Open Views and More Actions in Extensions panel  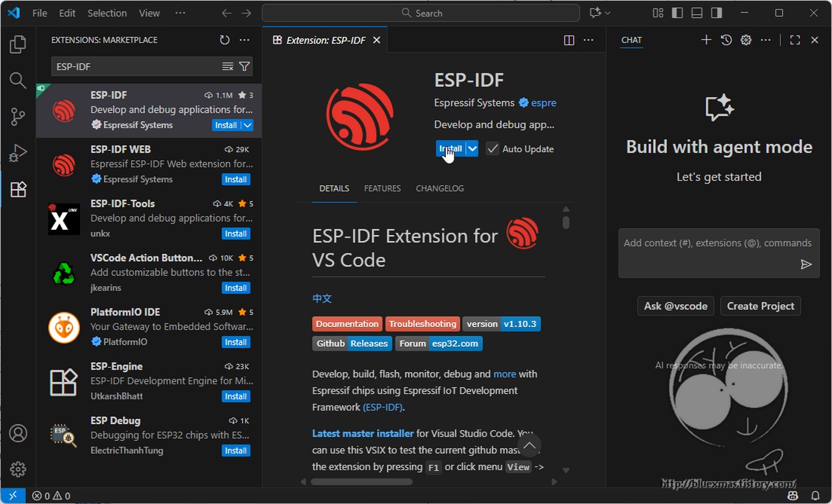click(x=244, y=40)
